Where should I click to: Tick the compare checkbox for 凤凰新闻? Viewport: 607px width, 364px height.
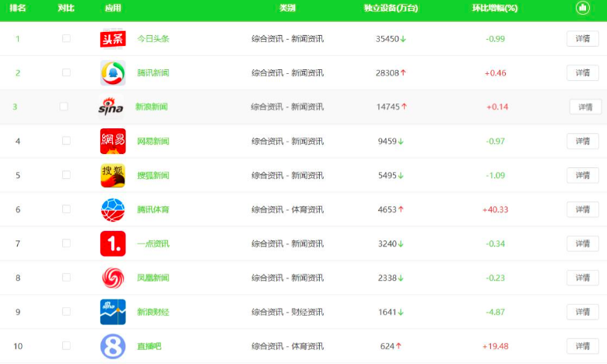[66, 278]
